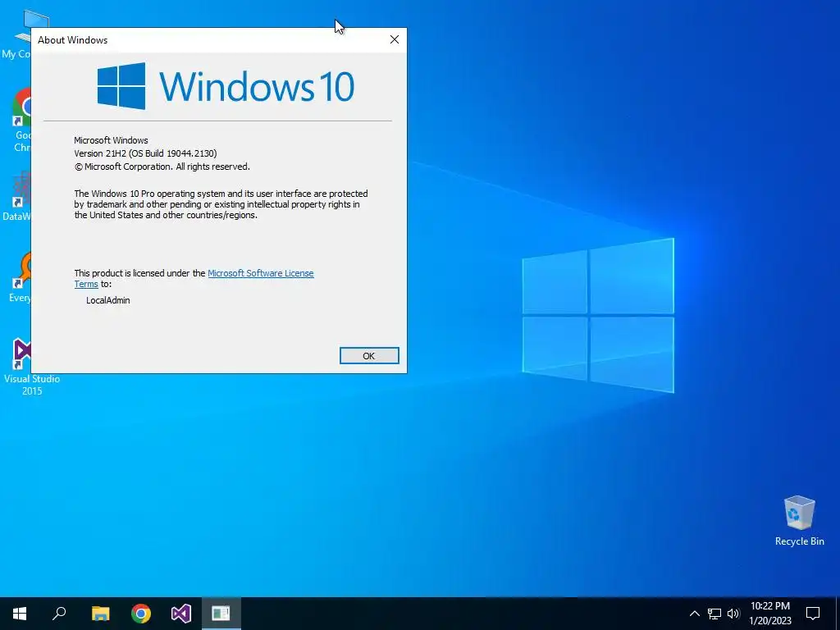This screenshot has width=840, height=630.
Task: Click the LocalAdmin licensee name
Action: (107, 300)
